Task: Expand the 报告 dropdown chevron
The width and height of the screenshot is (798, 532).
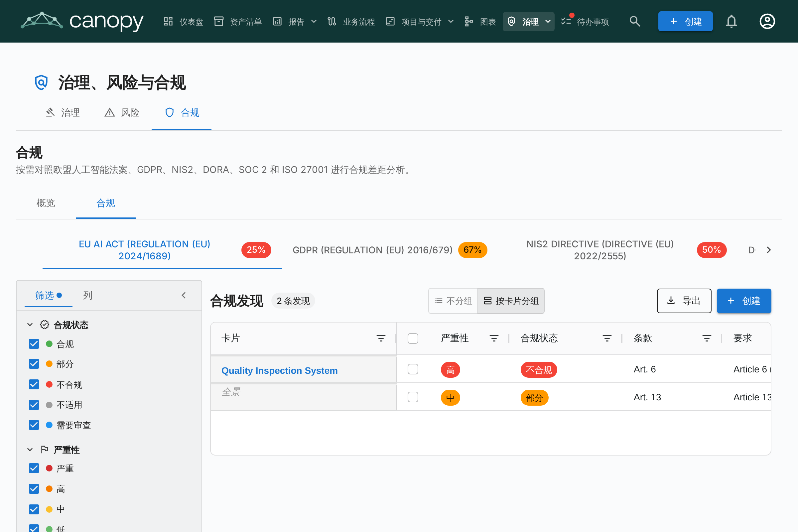Action: click(314, 21)
